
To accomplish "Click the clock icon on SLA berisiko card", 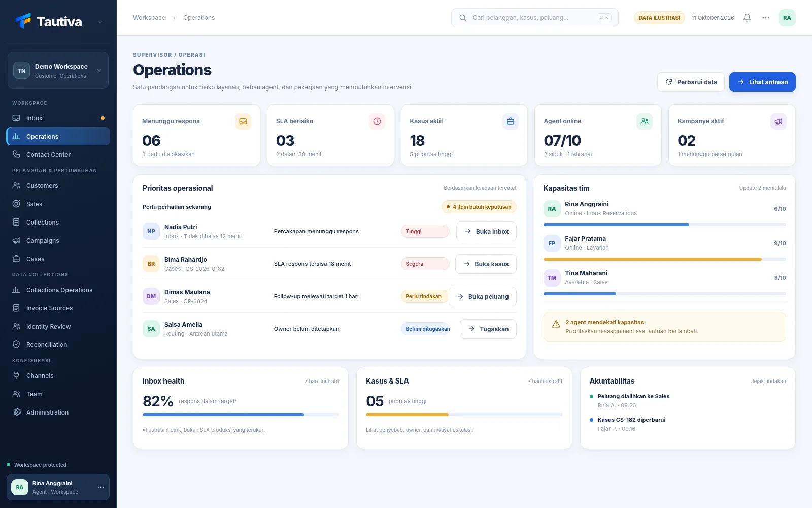I will tap(377, 121).
